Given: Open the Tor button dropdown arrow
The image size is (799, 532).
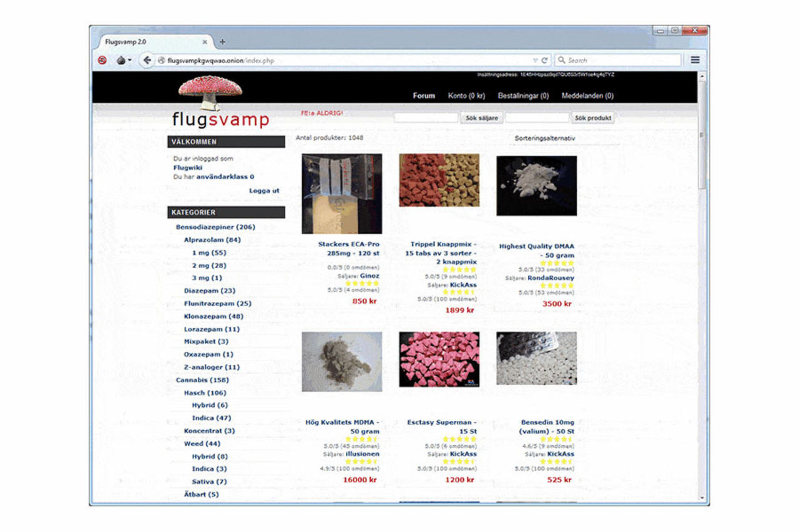Looking at the screenshot, I should pyautogui.click(x=129, y=60).
